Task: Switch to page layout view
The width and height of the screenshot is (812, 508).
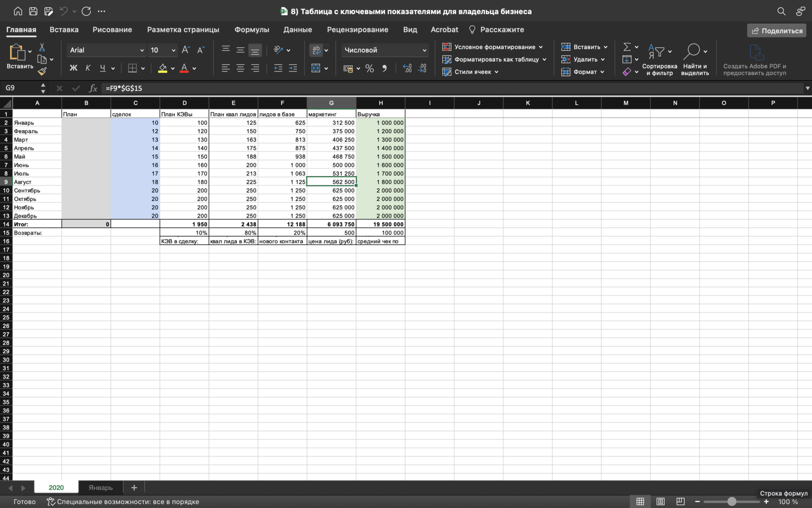Action: (x=660, y=501)
